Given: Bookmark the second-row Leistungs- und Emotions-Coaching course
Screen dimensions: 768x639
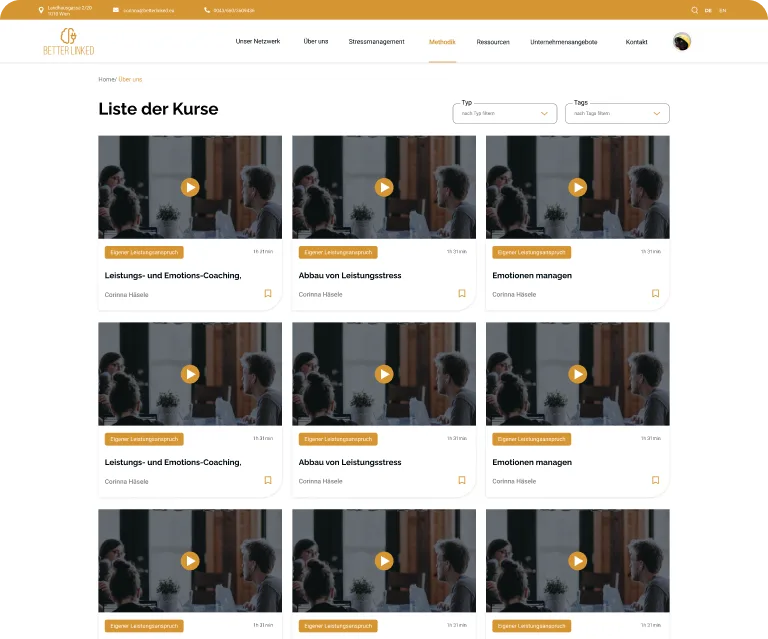Looking at the screenshot, I should click(x=268, y=480).
